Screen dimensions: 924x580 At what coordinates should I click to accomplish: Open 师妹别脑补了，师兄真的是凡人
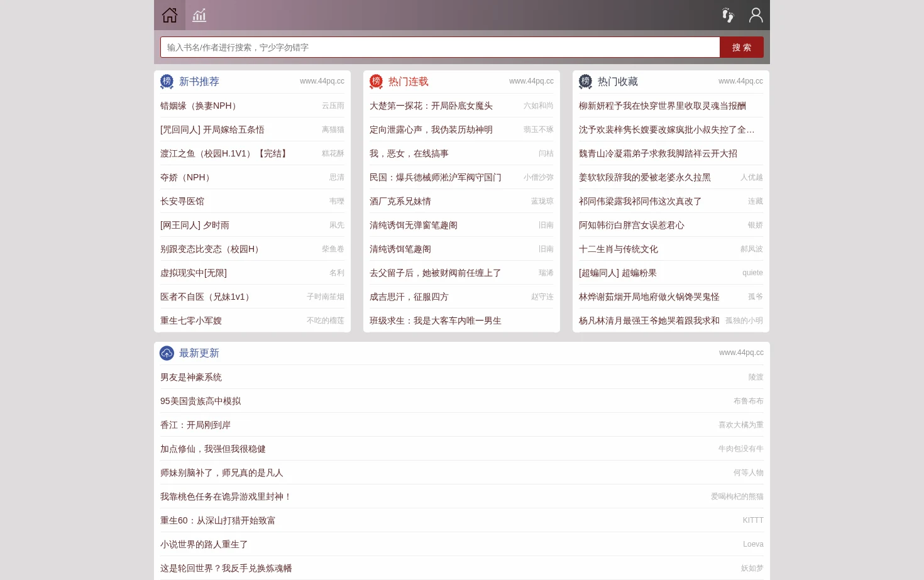(222, 473)
